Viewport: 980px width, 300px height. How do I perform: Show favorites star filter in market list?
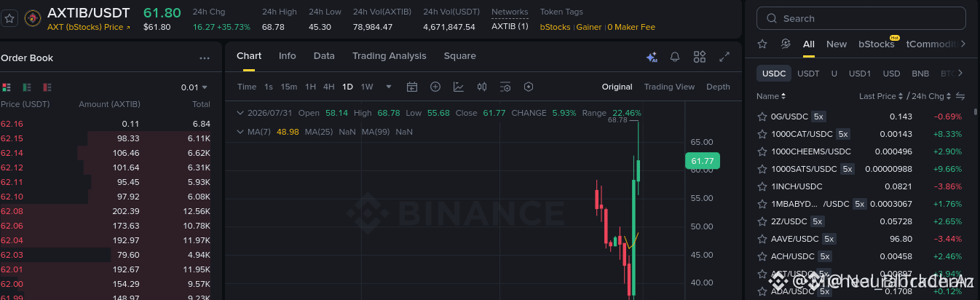pyautogui.click(x=762, y=44)
